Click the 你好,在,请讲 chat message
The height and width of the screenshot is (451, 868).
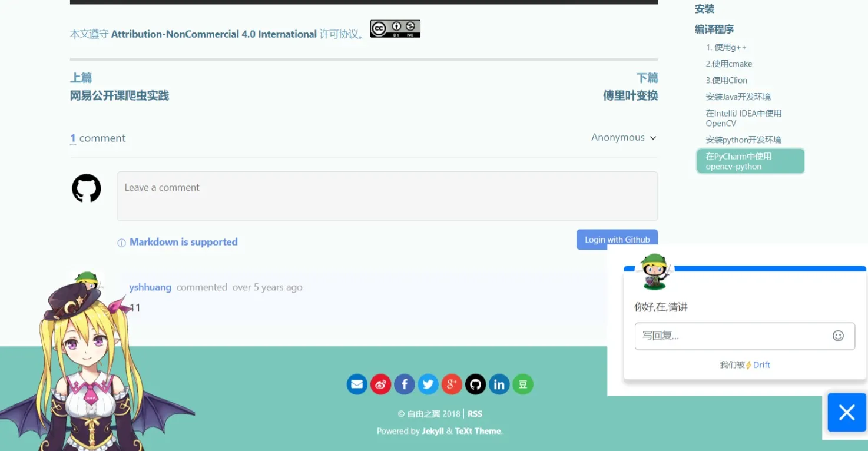click(661, 307)
